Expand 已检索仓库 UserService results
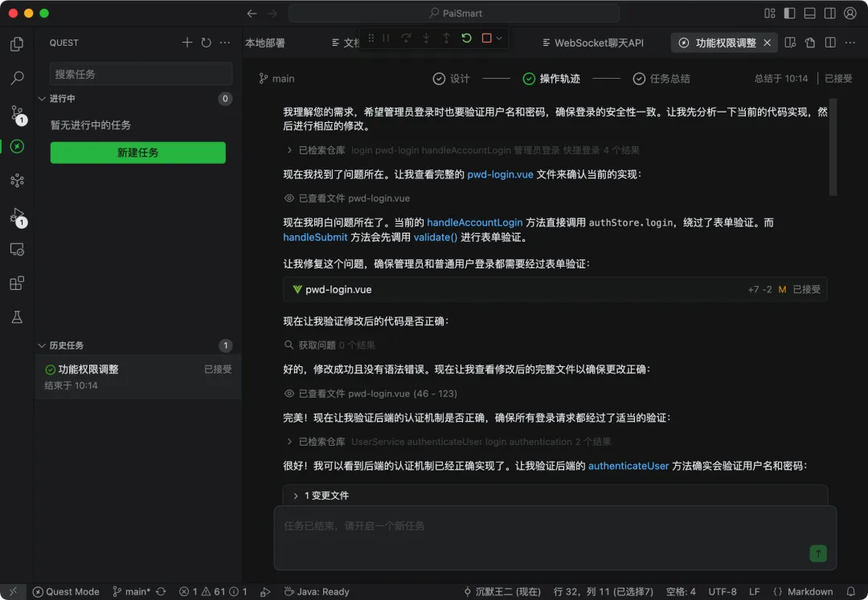The width and height of the screenshot is (868, 600). [289, 441]
